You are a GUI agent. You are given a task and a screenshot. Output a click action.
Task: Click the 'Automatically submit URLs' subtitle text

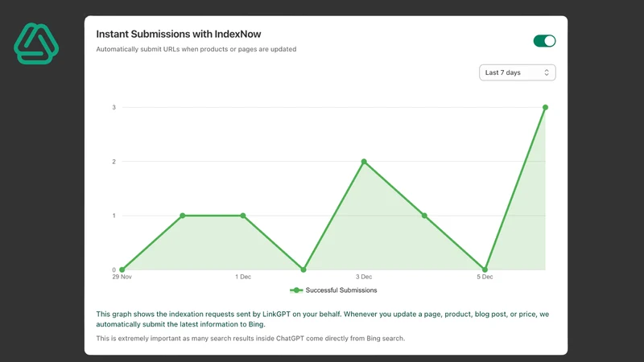[x=196, y=49]
